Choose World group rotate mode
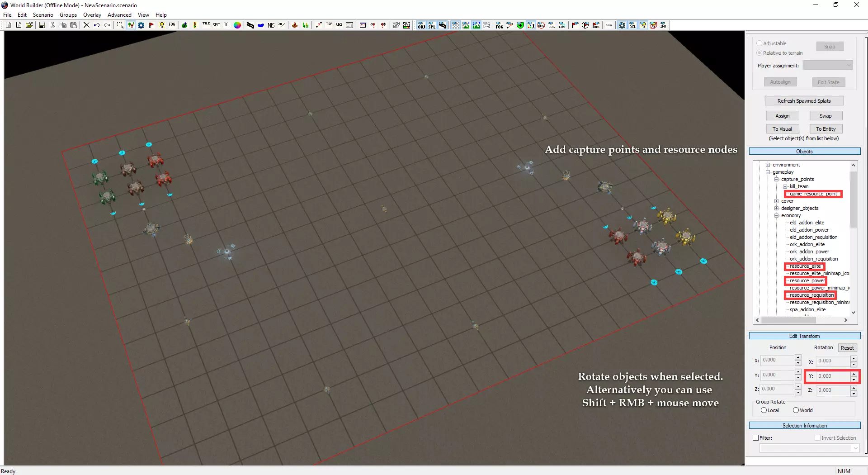The image size is (868, 475). [796, 410]
